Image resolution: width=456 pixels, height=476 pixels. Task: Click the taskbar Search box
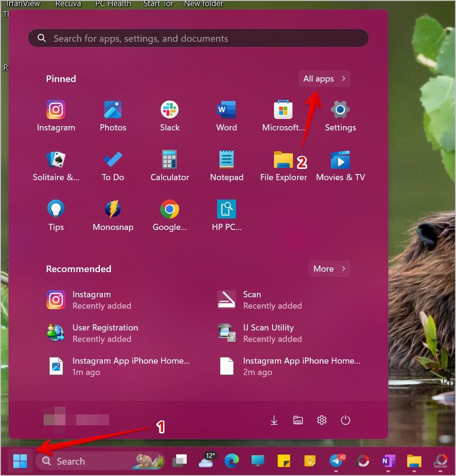(100, 461)
